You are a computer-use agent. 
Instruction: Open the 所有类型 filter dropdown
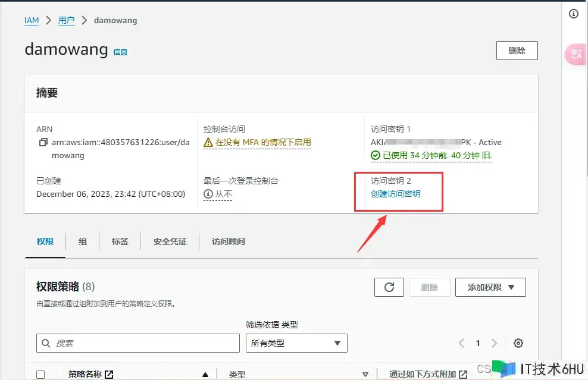click(x=296, y=343)
